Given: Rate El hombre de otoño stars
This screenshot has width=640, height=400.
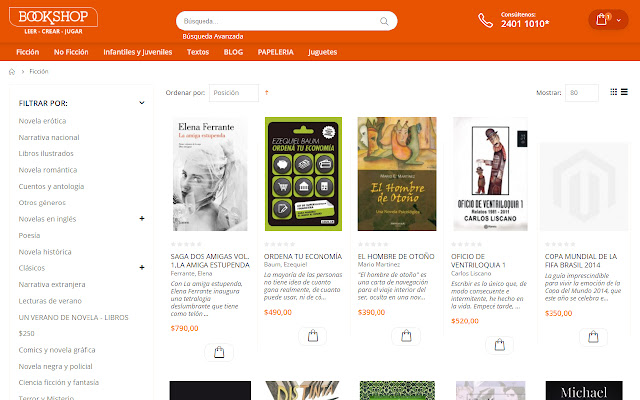Looking at the screenshot, I should click(x=373, y=244).
